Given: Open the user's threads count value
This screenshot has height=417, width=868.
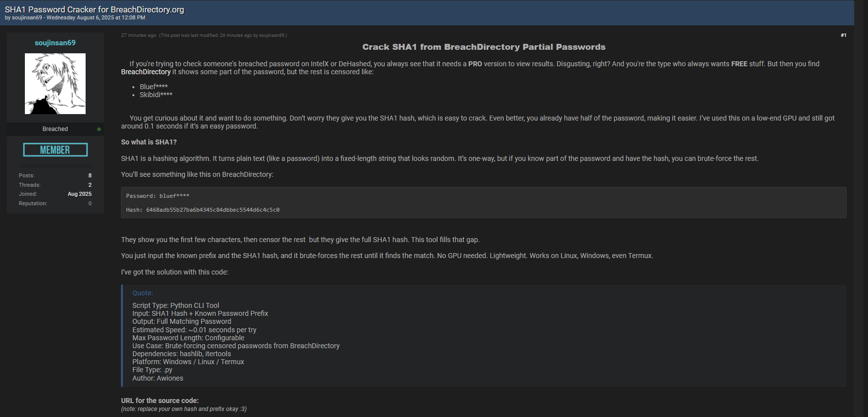Looking at the screenshot, I should pos(90,185).
